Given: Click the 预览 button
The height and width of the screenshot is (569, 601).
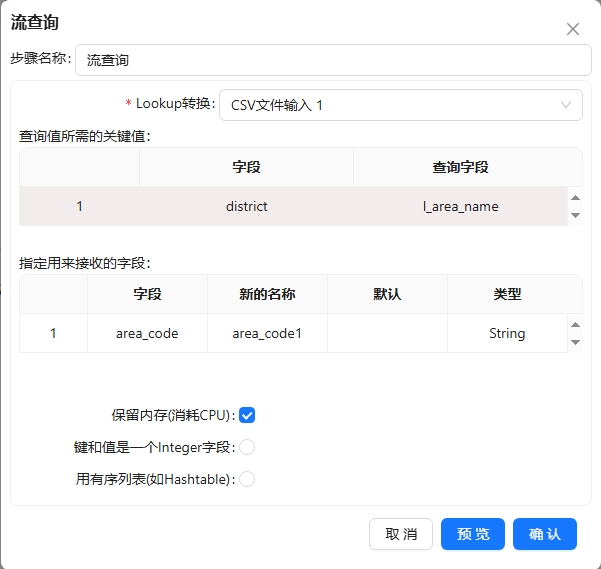Looking at the screenshot, I should pyautogui.click(x=473, y=534).
